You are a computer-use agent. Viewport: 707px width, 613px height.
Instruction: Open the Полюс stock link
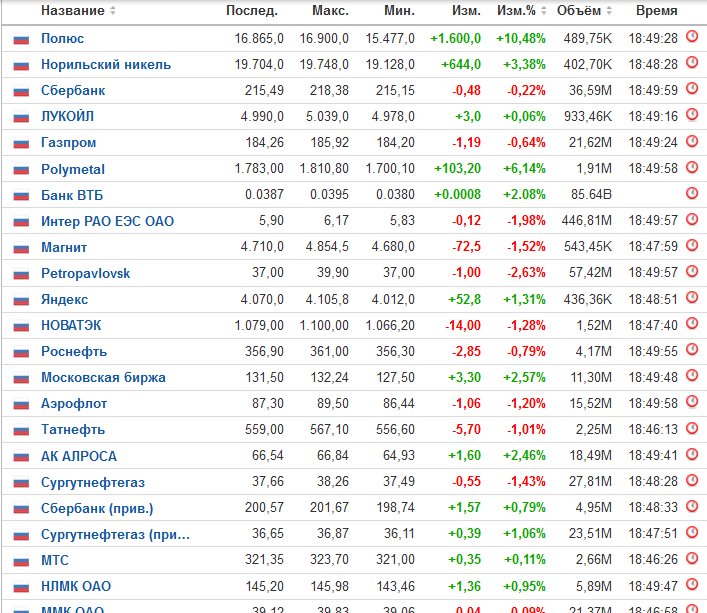(62, 39)
